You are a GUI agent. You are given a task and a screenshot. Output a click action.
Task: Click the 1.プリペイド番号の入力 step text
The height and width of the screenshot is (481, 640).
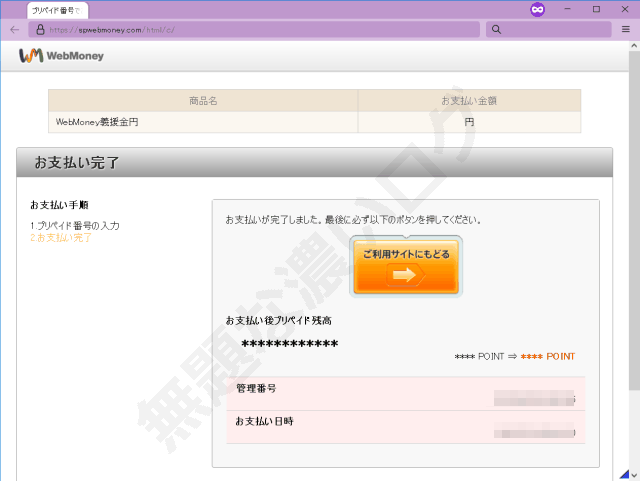(x=75, y=225)
